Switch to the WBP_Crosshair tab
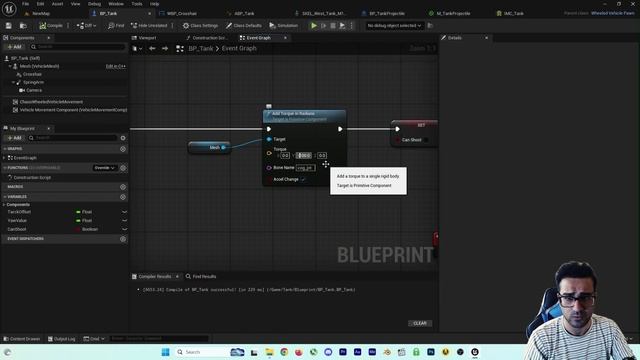The image size is (640, 360). [x=182, y=13]
